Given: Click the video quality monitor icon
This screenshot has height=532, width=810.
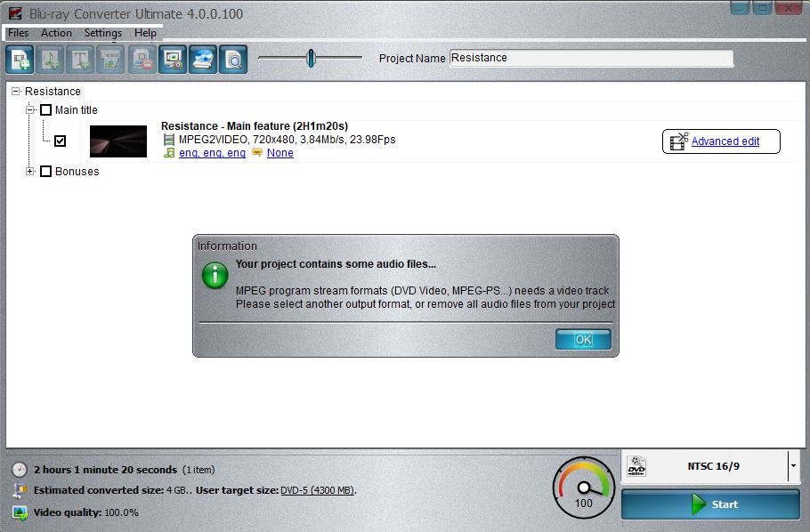Looking at the screenshot, I should [20, 512].
